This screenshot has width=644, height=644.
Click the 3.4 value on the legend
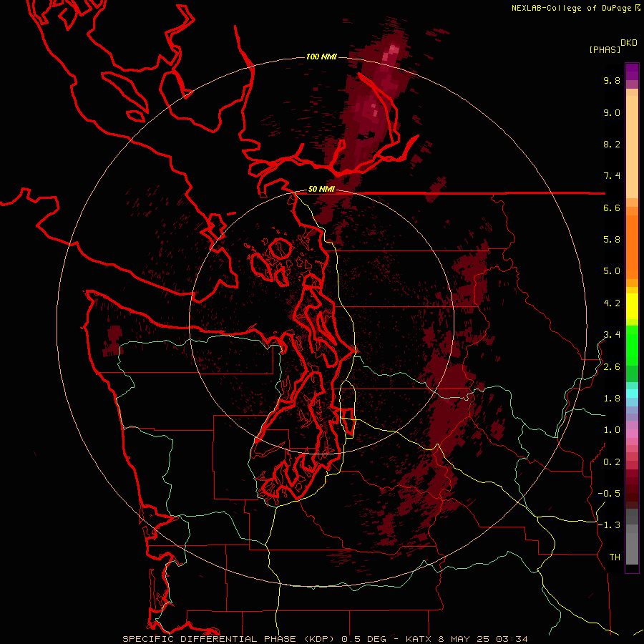click(612, 335)
